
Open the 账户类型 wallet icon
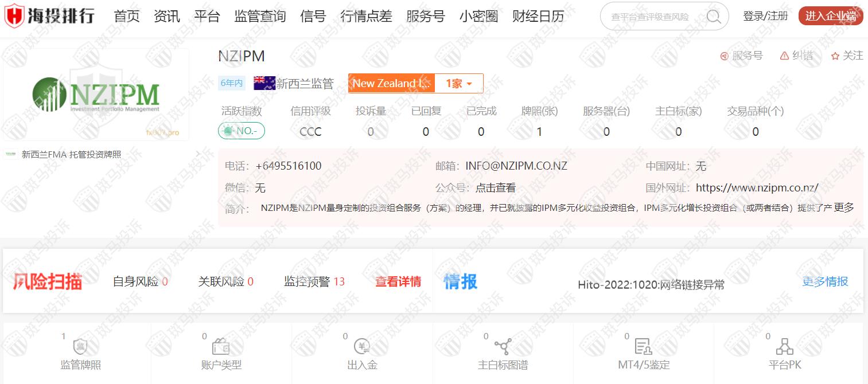[221, 347]
